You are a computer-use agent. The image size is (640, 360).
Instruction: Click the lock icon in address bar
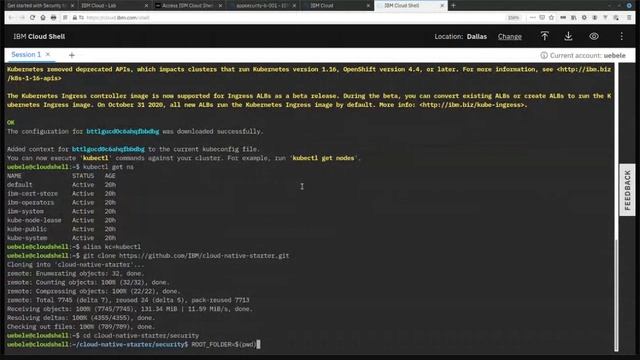coord(75,18)
